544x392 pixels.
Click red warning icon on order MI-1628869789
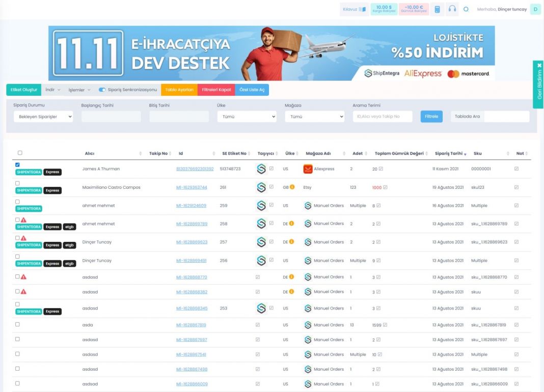tap(23, 220)
